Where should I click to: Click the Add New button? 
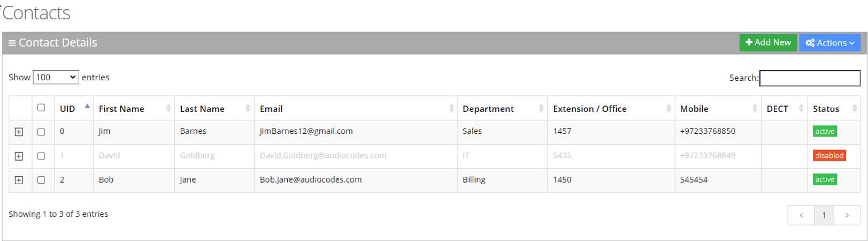point(768,43)
